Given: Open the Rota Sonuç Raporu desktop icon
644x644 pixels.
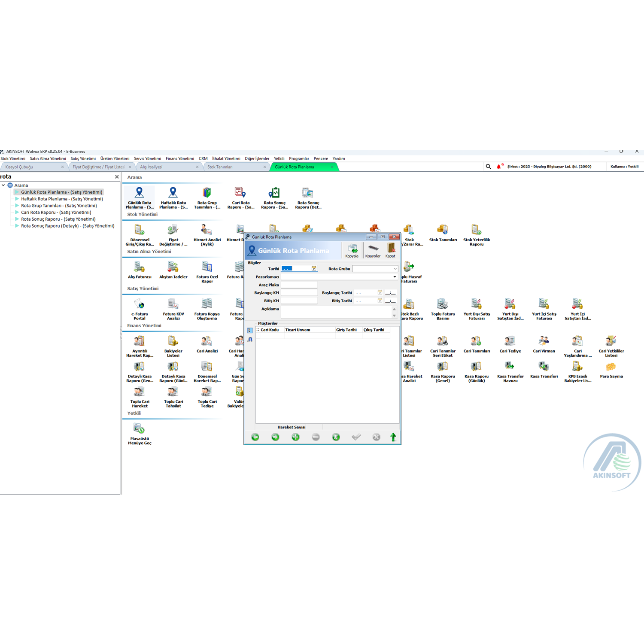Looking at the screenshot, I should 274,198.
